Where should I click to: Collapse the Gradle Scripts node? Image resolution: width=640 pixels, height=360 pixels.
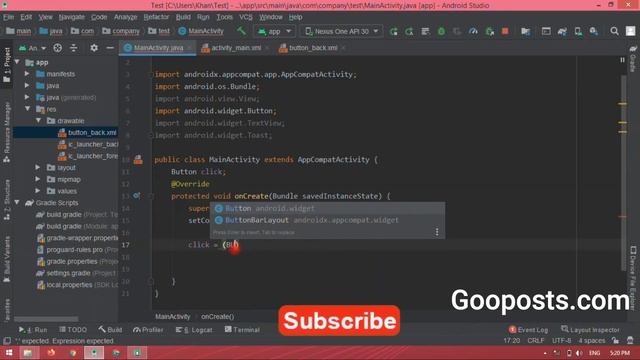coord(17,203)
